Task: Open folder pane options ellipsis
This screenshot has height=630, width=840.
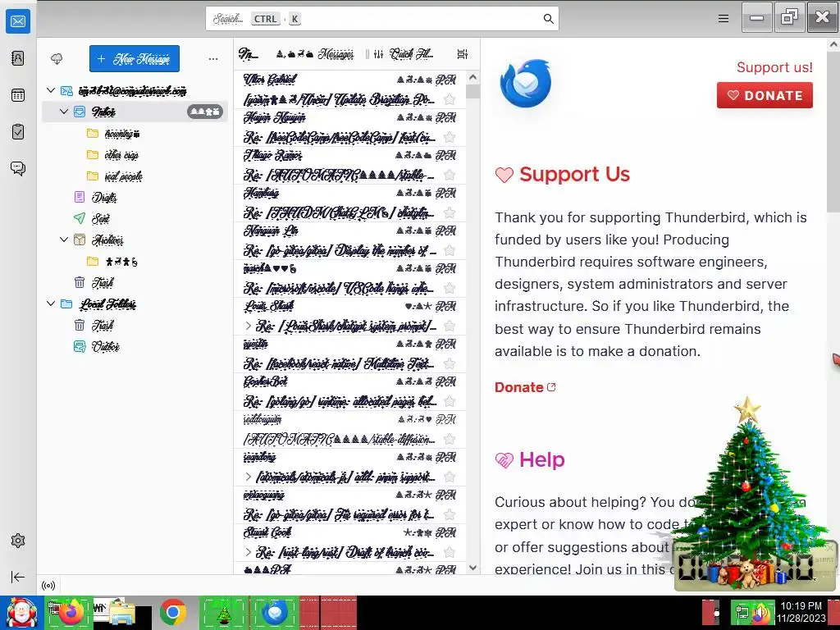Action: click(x=213, y=58)
